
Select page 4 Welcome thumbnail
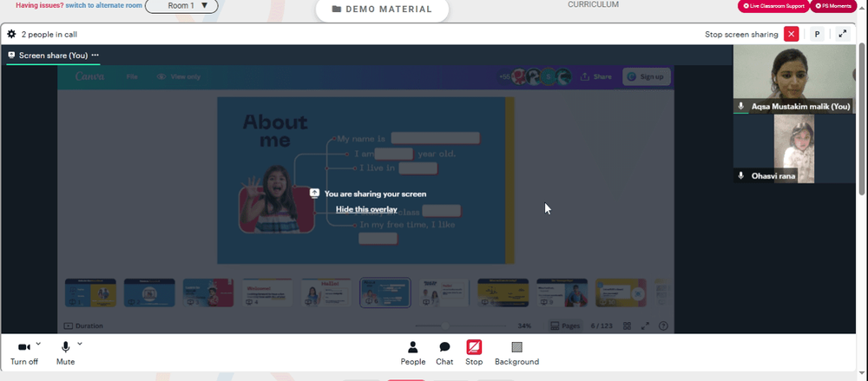click(x=266, y=292)
